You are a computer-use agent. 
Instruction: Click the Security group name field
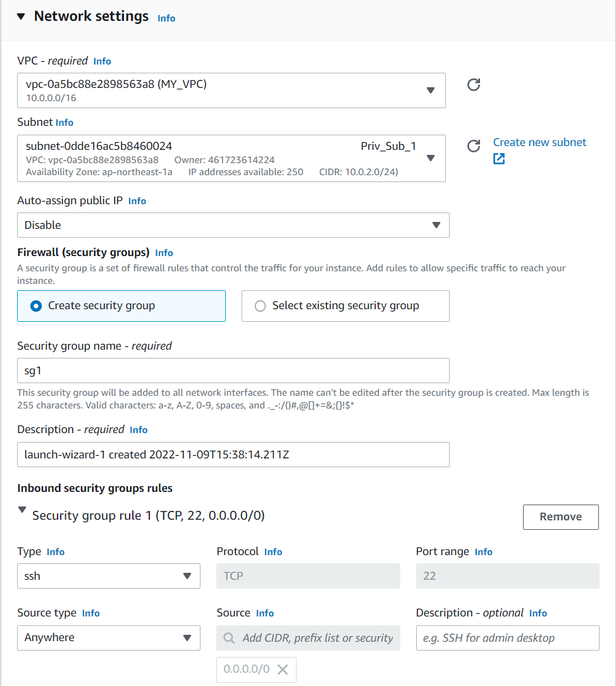pos(233,371)
